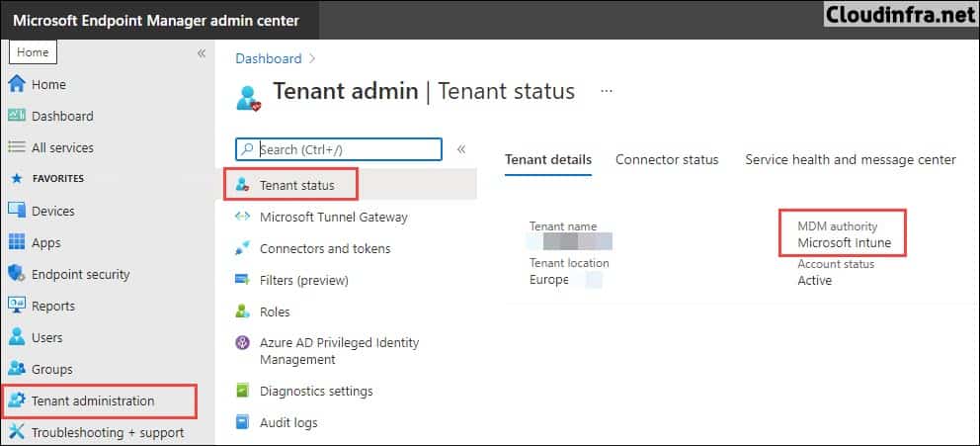Viewport: 980px width, 446px height.
Task: Click the Home house icon in sidebar
Action: point(17,84)
